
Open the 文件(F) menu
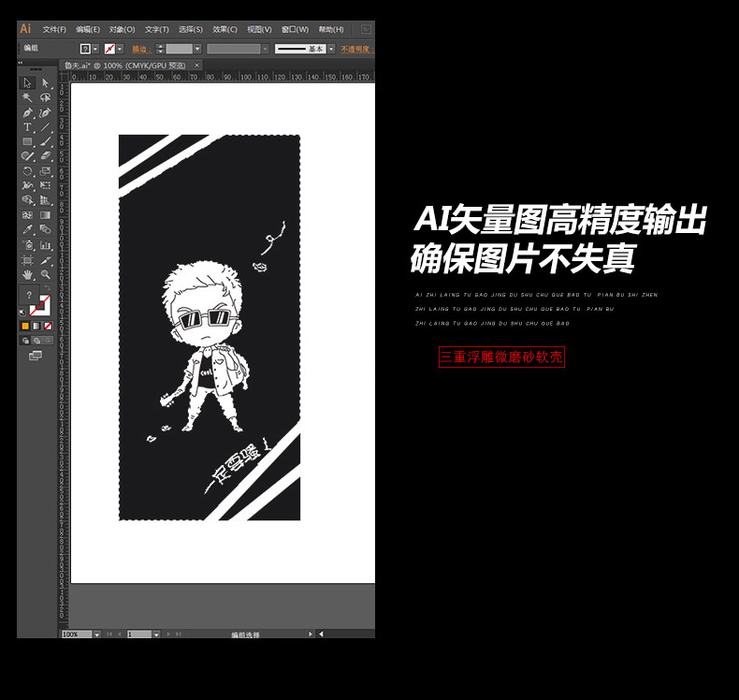(x=54, y=29)
